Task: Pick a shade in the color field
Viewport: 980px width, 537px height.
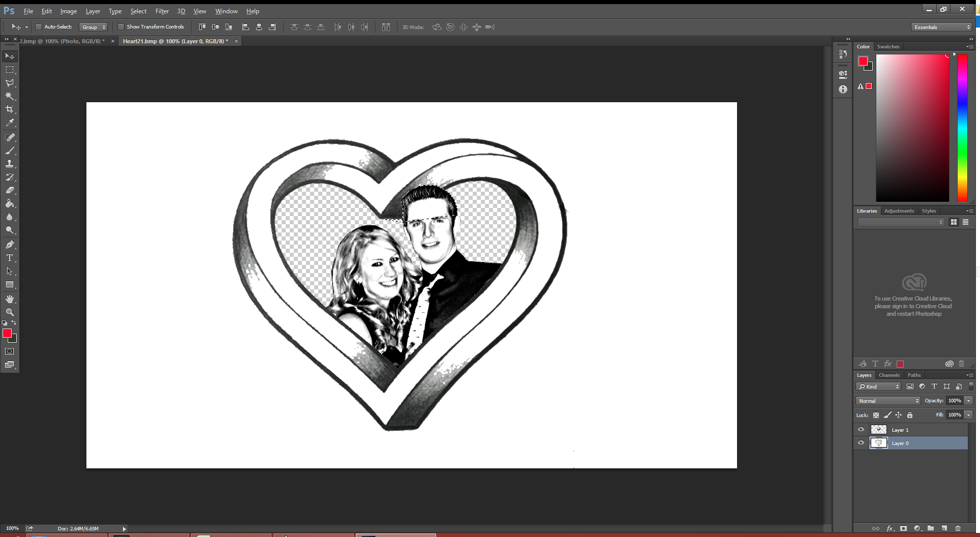Action: (912, 128)
